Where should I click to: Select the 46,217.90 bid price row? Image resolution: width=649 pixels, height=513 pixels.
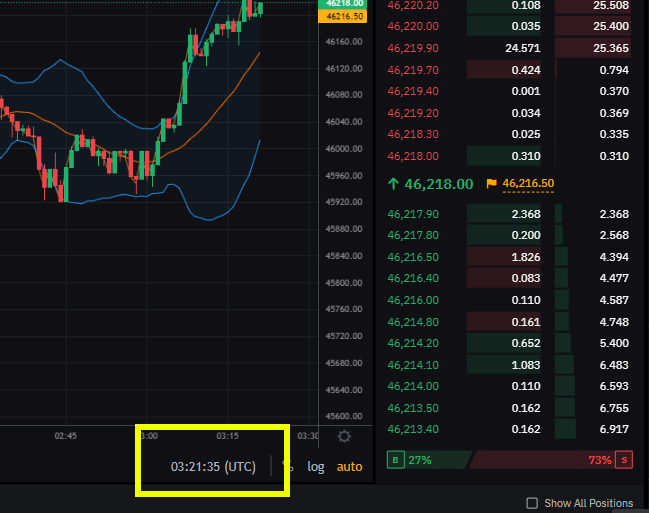(412, 213)
